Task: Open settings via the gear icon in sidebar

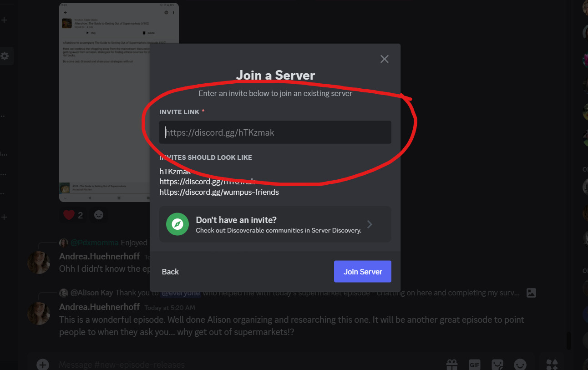Action: 5,56
